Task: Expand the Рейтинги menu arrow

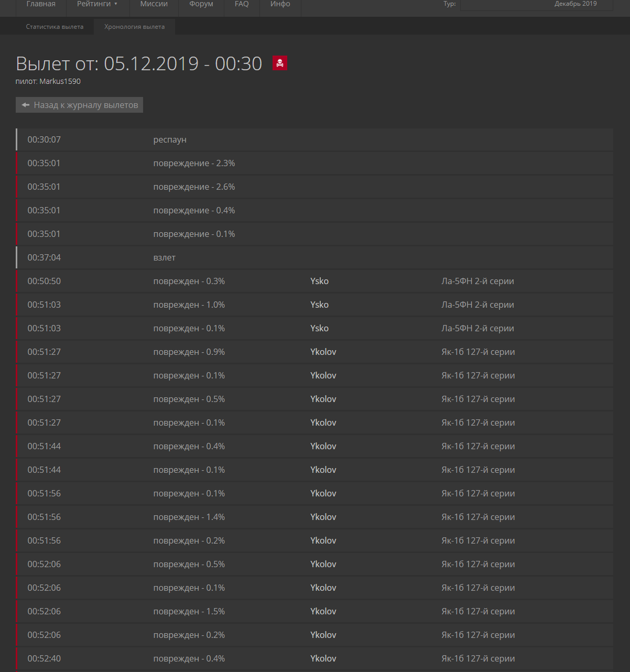Action: pos(116,4)
